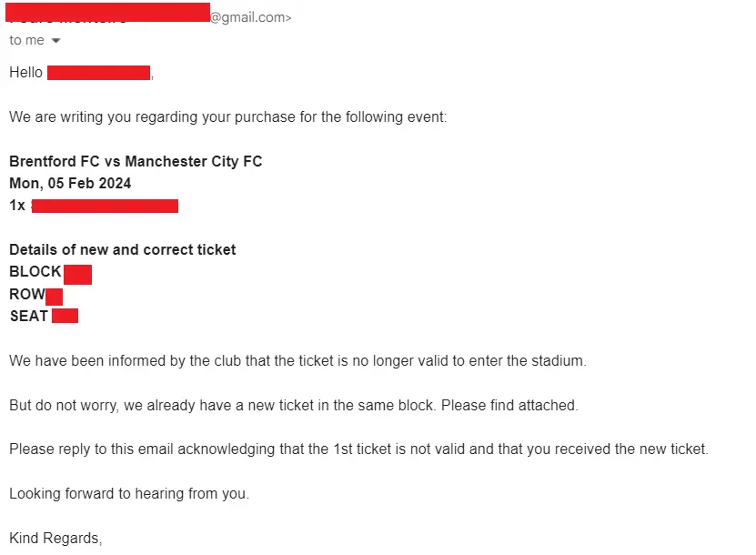
Task: Click the sentence about ticket no longer valid
Action: tap(297, 360)
